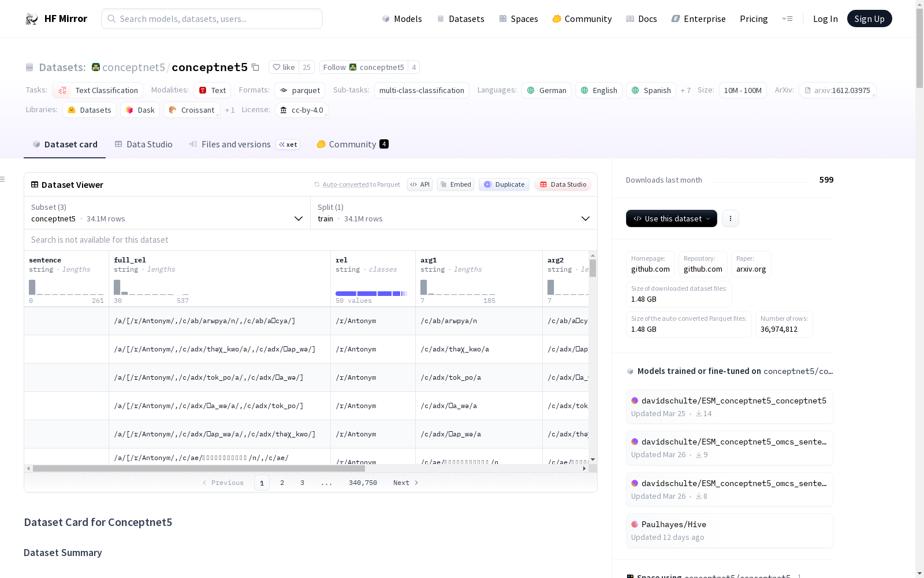The image size is (924, 578).
Task: Expand the Subset conceptnet5 selector
Action: tap(167, 213)
